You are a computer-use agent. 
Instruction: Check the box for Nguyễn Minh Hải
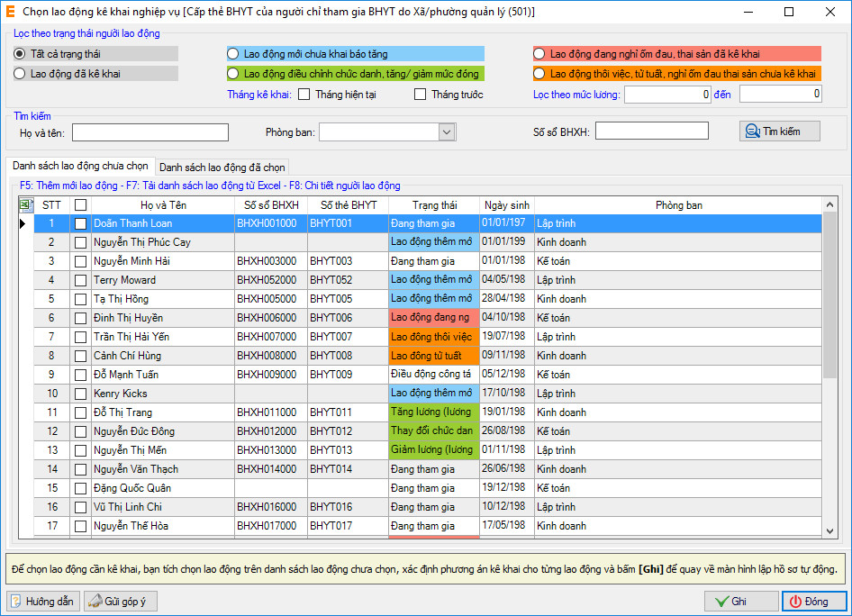tap(81, 261)
